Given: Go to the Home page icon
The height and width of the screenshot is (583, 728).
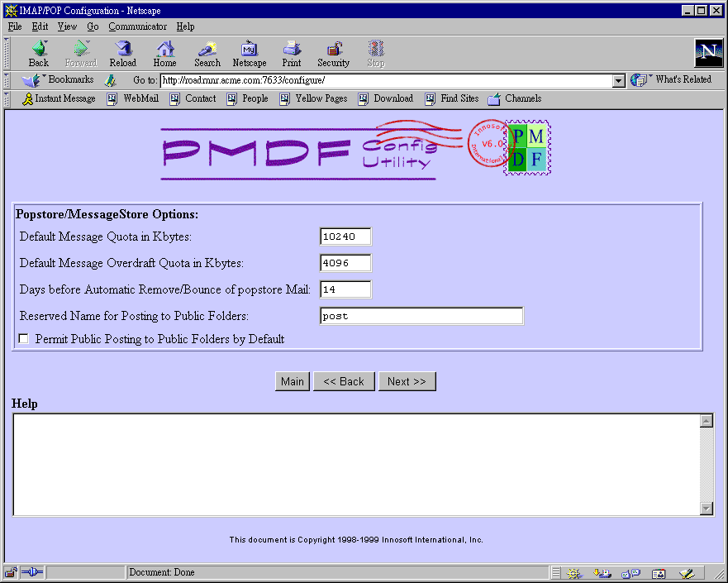Looking at the screenshot, I should [x=164, y=54].
